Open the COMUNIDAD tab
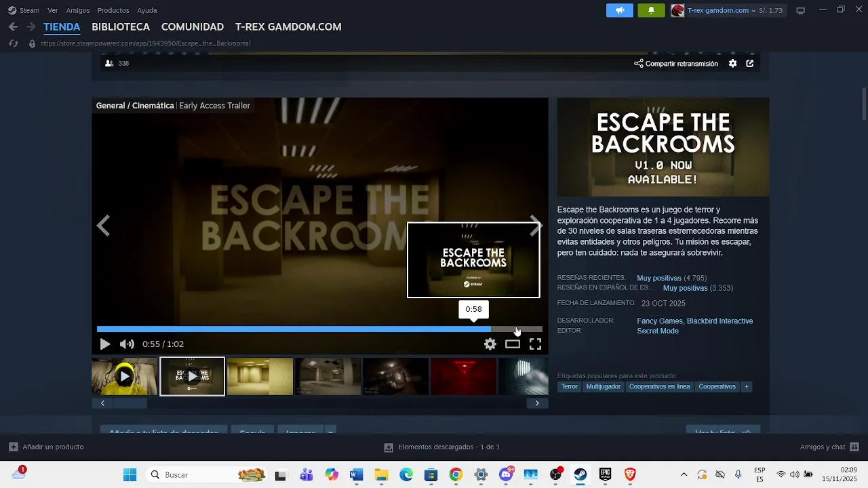 193,27
